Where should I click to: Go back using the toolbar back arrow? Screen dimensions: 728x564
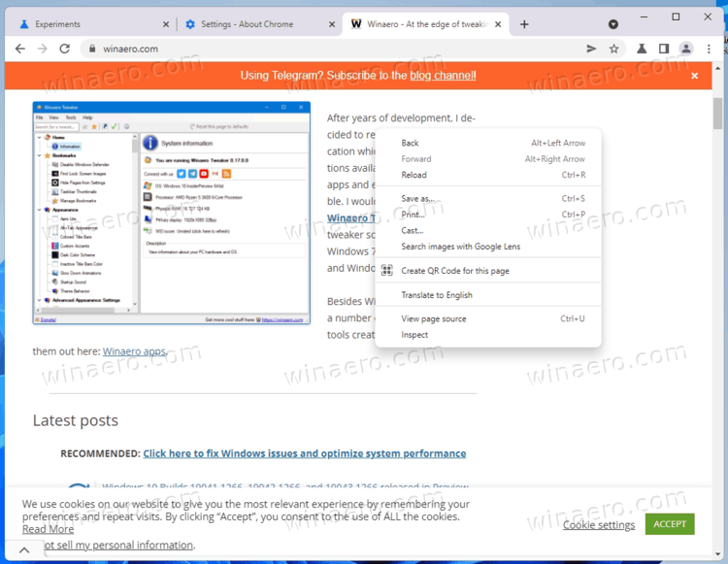click(x=20, y=49)
